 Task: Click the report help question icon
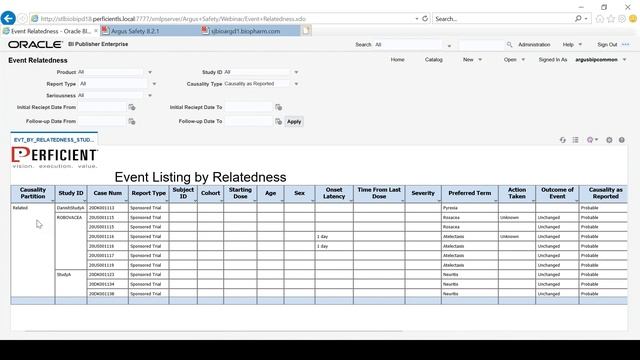tap(622, 140)
